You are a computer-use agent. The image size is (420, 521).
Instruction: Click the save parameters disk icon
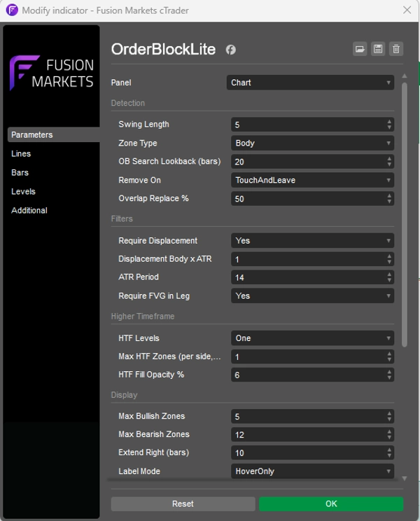(378, 49)
